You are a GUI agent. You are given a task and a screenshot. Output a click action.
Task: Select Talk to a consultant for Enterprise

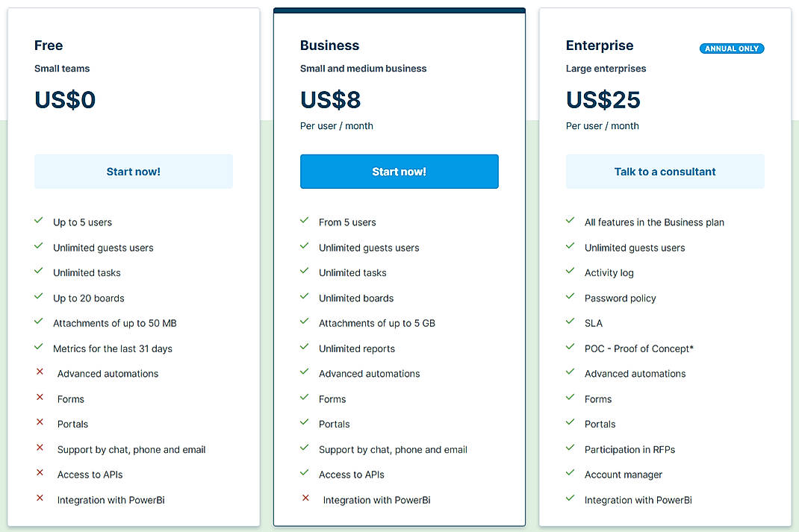point(665,171)
